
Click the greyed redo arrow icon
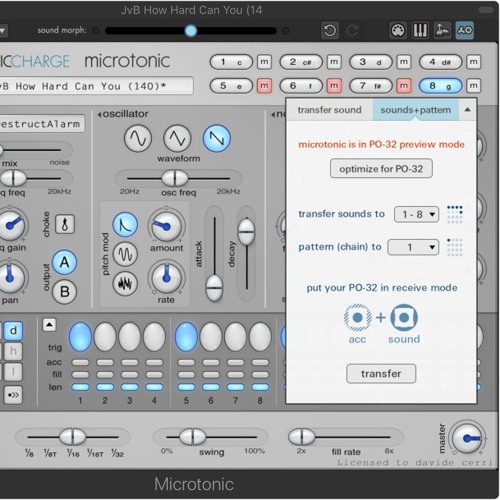[352, 31]
